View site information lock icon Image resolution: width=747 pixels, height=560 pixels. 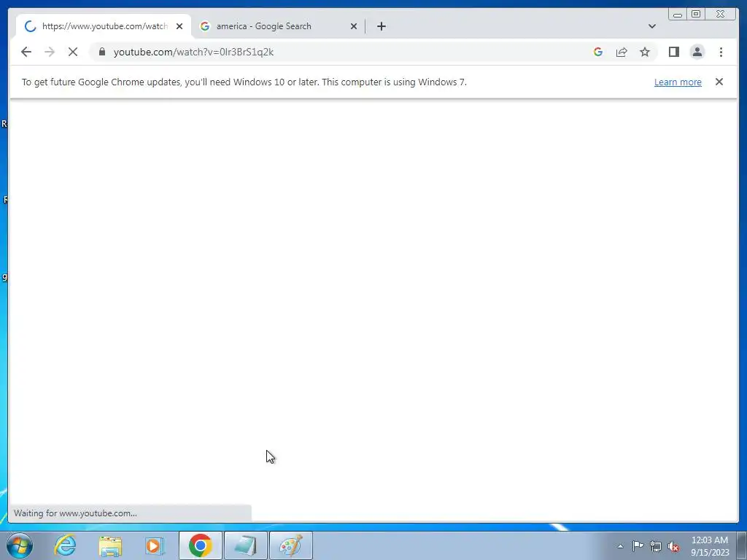102,52
